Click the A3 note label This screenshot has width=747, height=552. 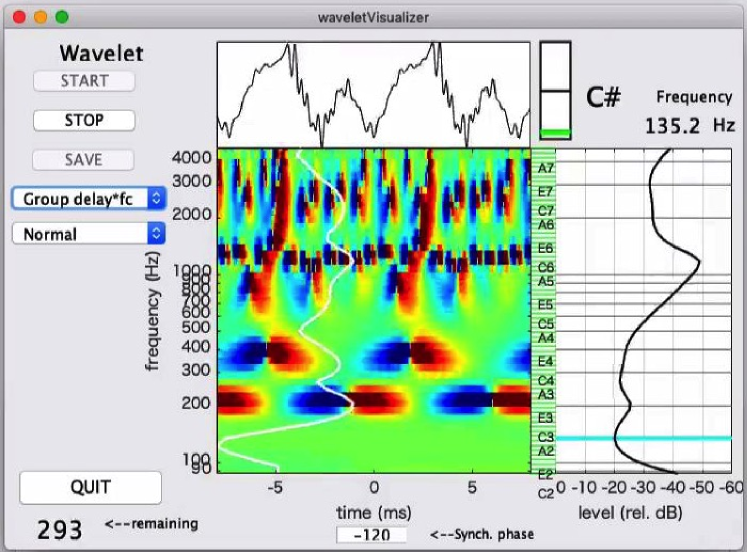[x=545, y=396]
